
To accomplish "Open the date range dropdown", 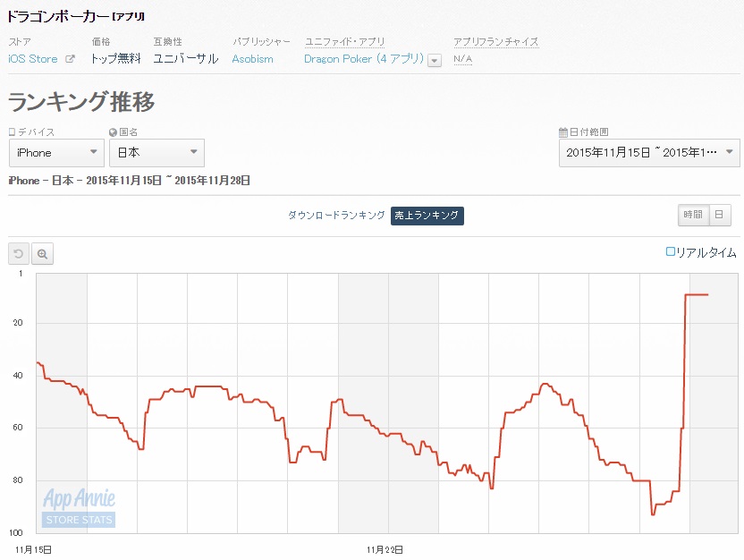I will coord(649,153).
